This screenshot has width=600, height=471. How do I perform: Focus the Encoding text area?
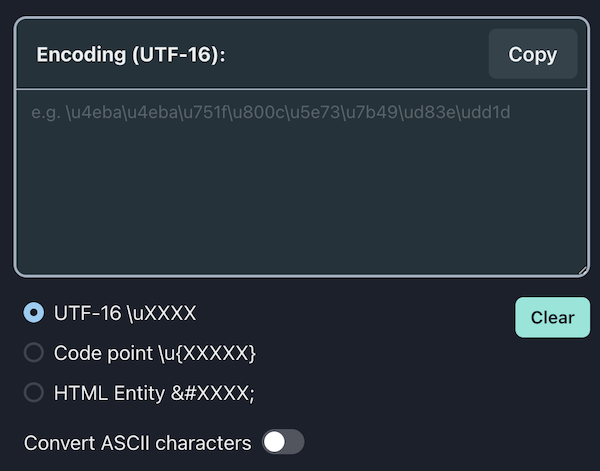coord(302,183)
